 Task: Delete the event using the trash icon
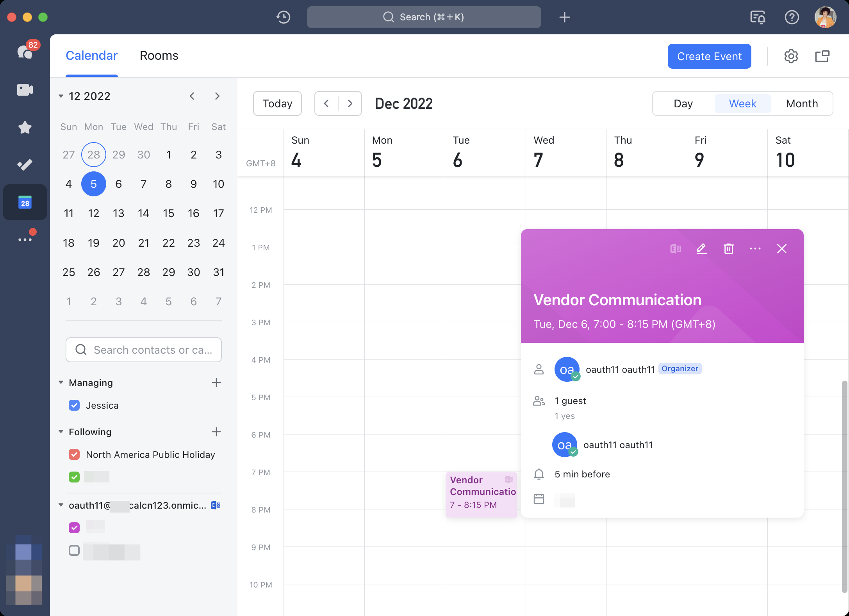[x=728, y=249]
